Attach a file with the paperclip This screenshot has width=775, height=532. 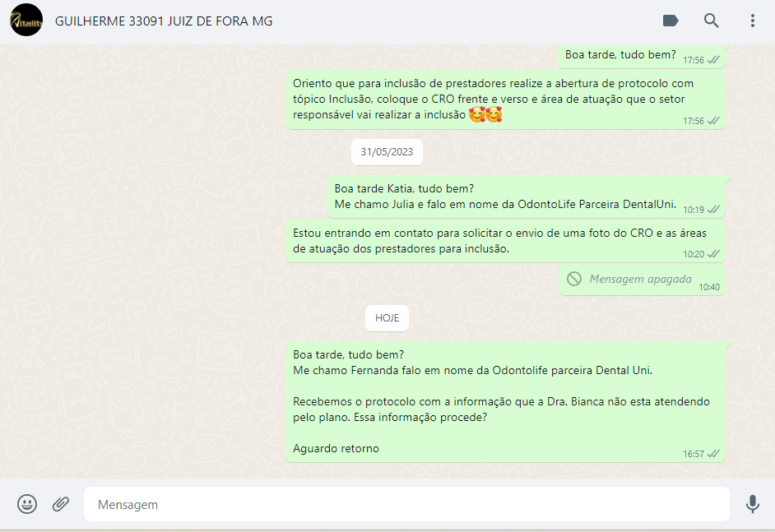(x=61, y=504)
